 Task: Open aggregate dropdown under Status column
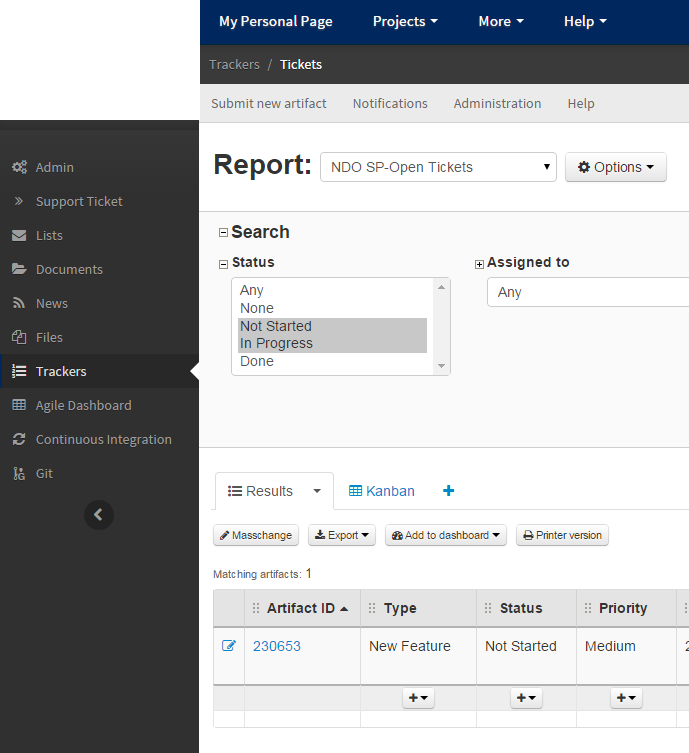[526, 698]
